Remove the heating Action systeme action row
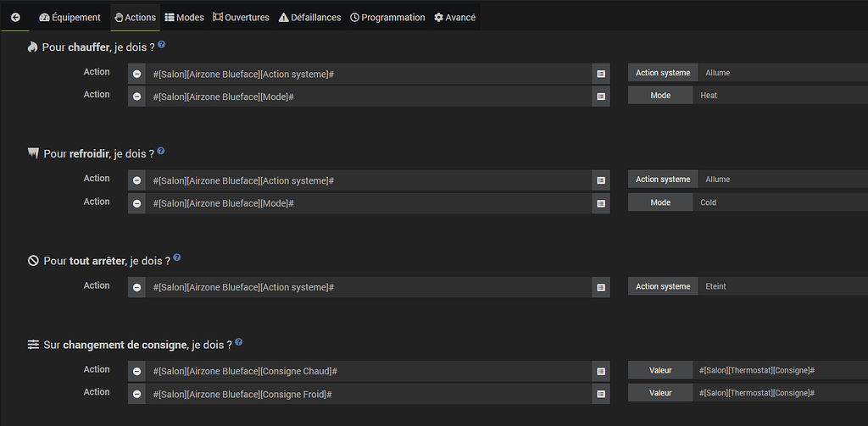Viewport: 868px width, 426px height. tap(137, 74)
